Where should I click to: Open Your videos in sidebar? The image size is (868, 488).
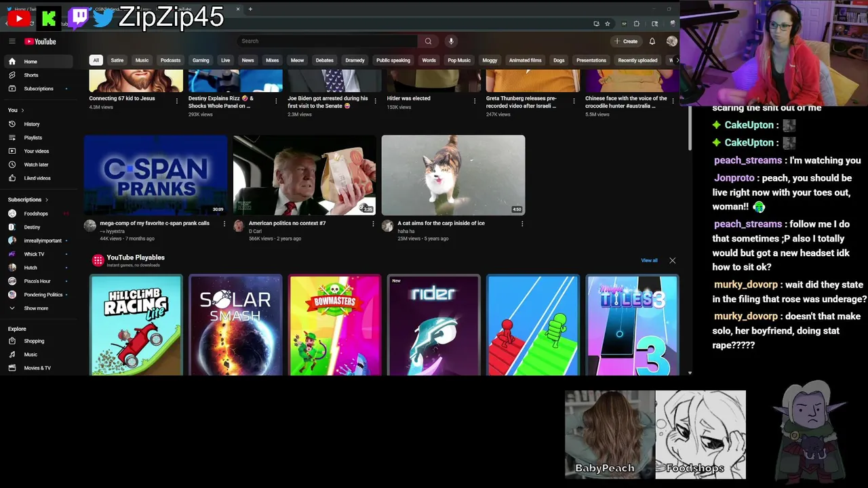[x=39, y=151]
